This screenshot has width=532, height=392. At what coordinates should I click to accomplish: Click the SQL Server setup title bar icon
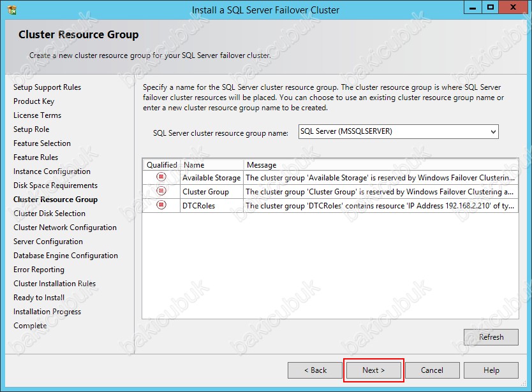(x=12, y=10)
